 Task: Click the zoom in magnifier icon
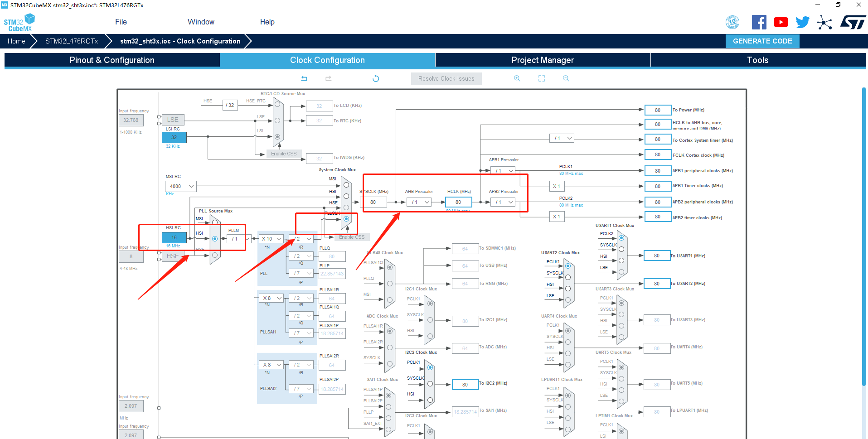(517, 78)
